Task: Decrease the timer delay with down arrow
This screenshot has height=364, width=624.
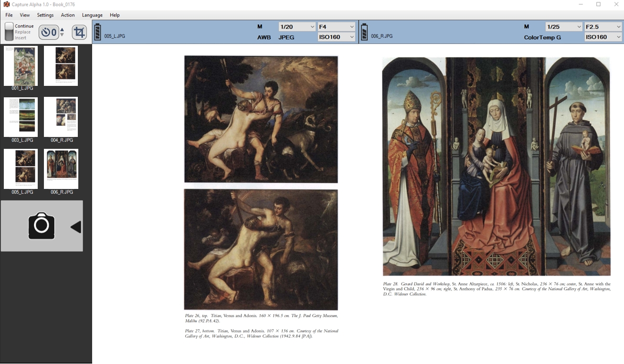Action: 62,35
